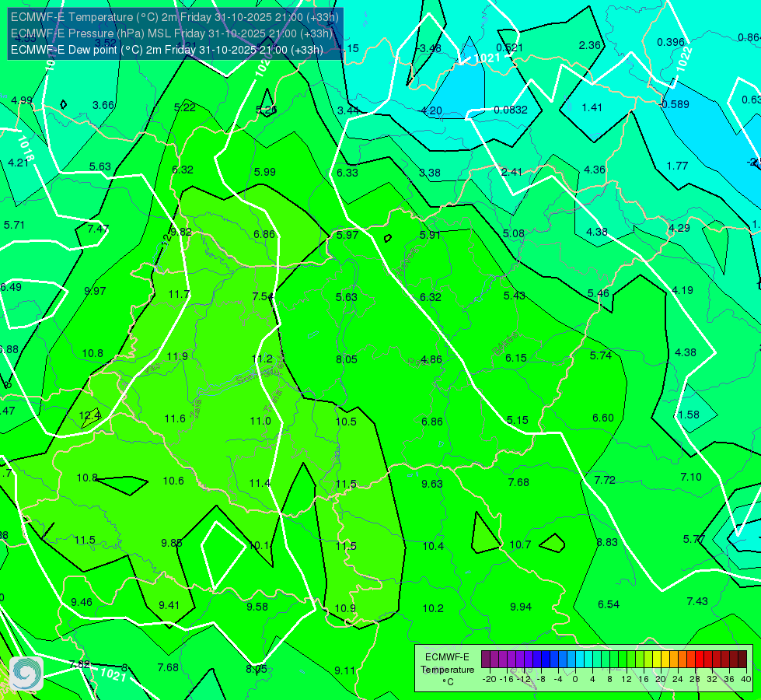Click the 1.41 temperature value
Viewport: 761px width, 700px height.
pyautogui.click(x=592, y=108)
